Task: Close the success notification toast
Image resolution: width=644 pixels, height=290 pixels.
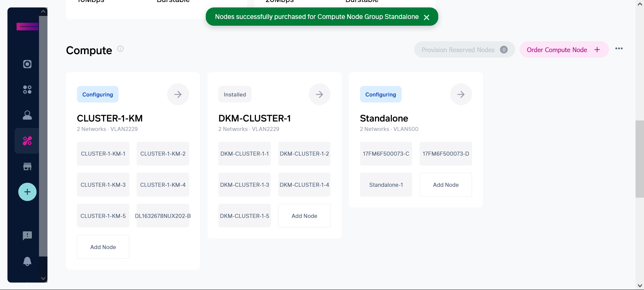Action: [x=426, y=17]
